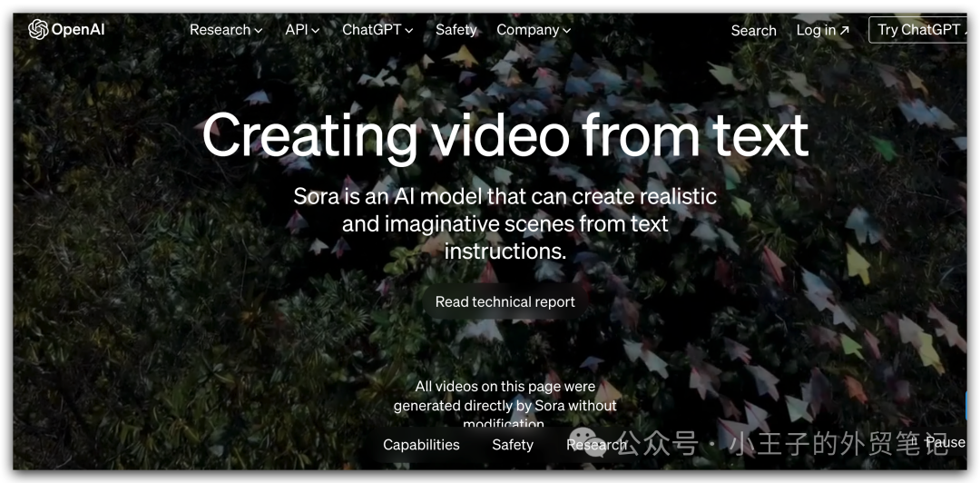This screenshot has height=483, width=980.
Task: Click the heading 'Creating video from text'
Action: point(505,136)
